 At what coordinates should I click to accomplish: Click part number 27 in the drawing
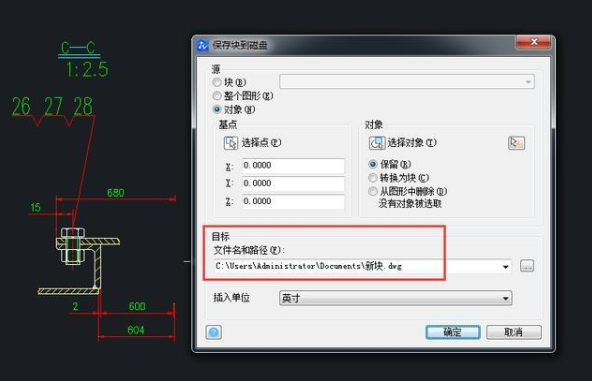(x=53, y=106)
